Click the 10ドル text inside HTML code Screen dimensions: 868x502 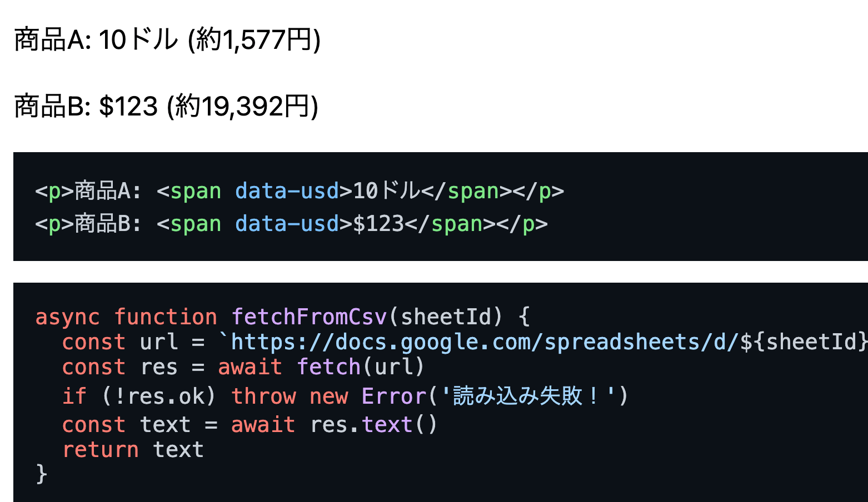[387, 191]
